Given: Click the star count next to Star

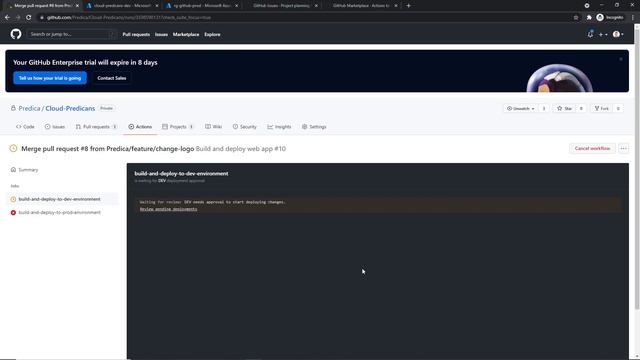Looking at the screenshot, I should coord(581,109).
